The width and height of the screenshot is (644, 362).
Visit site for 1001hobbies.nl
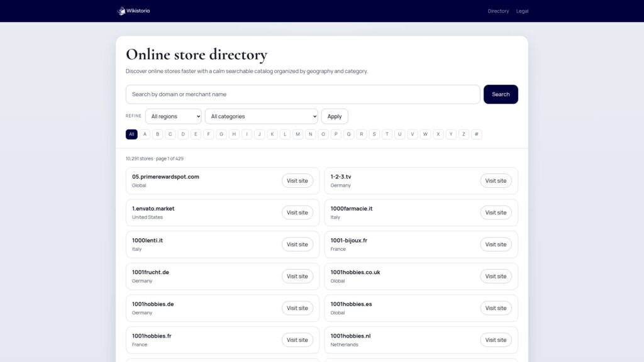coord(496,340)
